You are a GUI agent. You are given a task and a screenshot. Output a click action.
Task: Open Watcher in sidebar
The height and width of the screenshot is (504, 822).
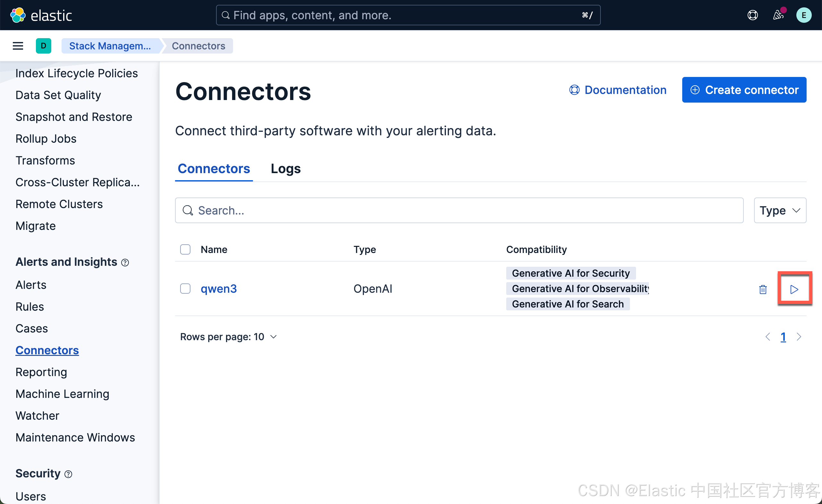pos(37,416)
